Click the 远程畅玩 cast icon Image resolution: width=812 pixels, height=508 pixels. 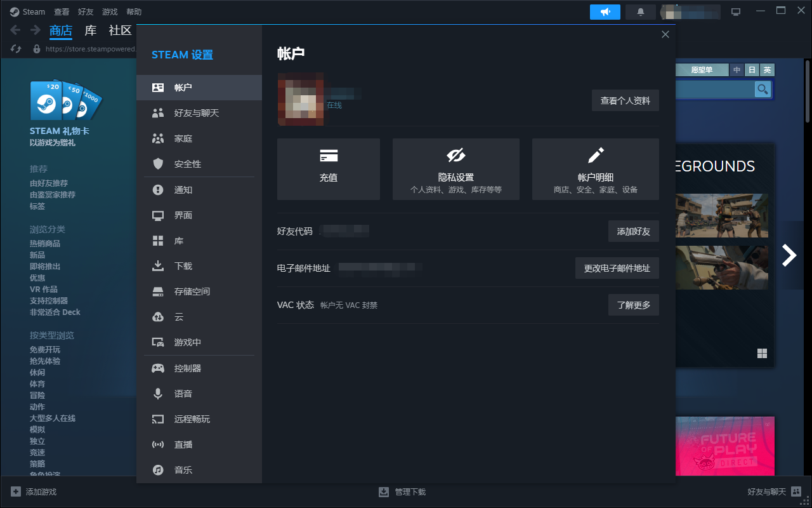click(x=158, y=419)
